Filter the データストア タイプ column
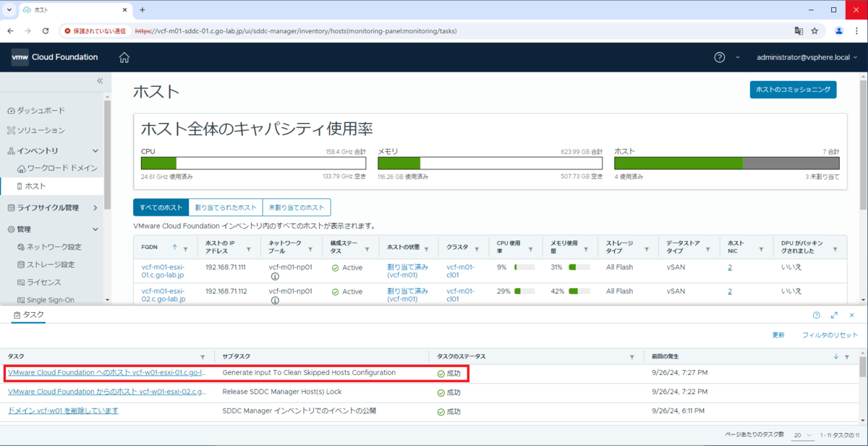The width and height of the screenshot is (868, 446). pos(708,248)
